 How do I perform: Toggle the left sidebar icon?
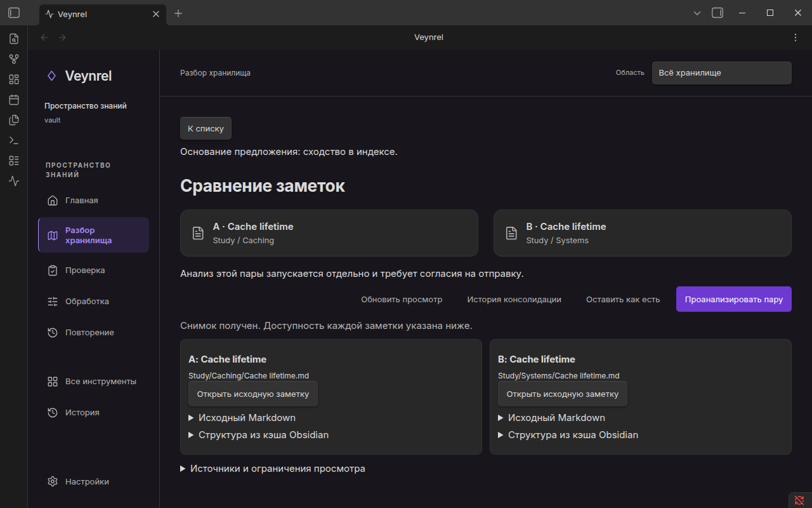point(14,13)
